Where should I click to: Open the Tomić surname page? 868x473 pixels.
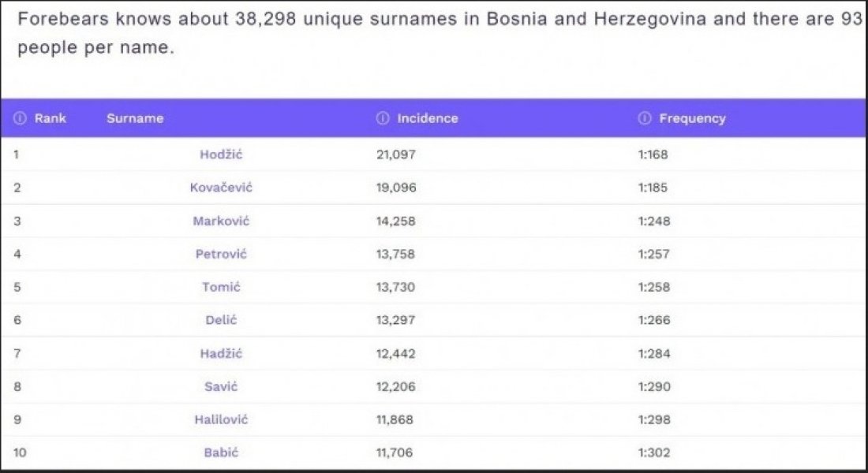pos(221,287)
